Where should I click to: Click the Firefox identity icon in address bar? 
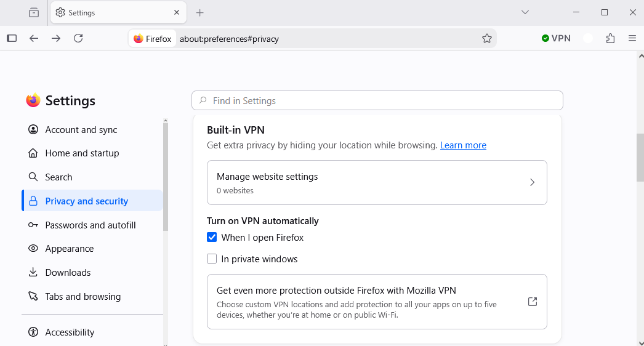(152, 39)
